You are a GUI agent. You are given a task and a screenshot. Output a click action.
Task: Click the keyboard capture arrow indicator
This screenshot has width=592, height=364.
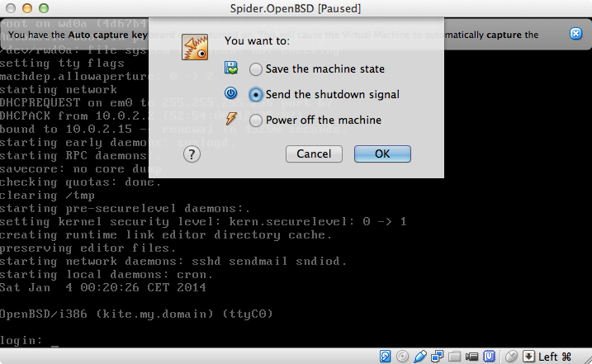coord(528,357)
